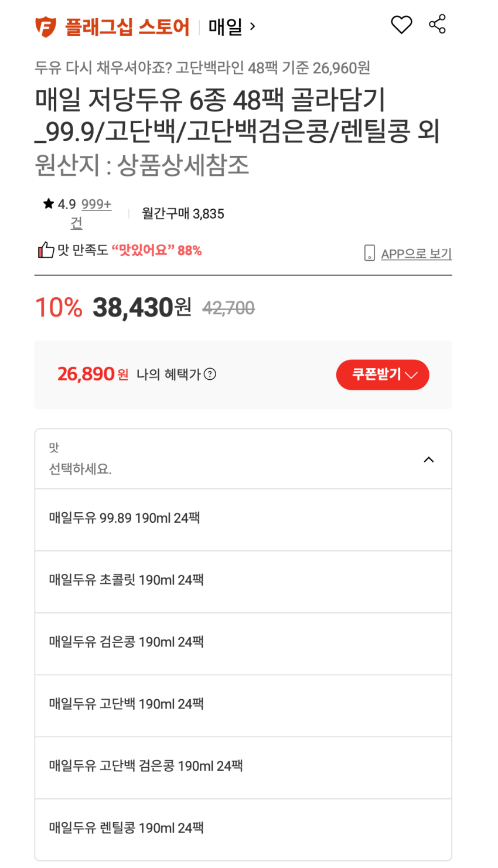Screen dimensions: 498x868
Task: Collapse the 맛 option dropdown
Action: (x=428, y=459)
